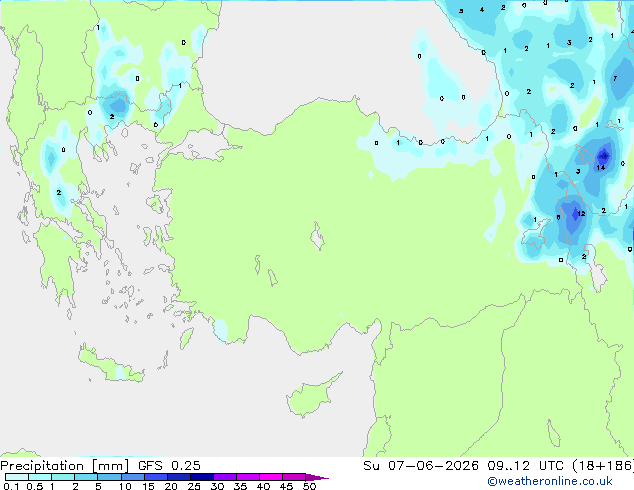Screen dimensions: 634x490
Task: Open the weatheronline.co.uk copyright link
Action: (x=550, y=481)
